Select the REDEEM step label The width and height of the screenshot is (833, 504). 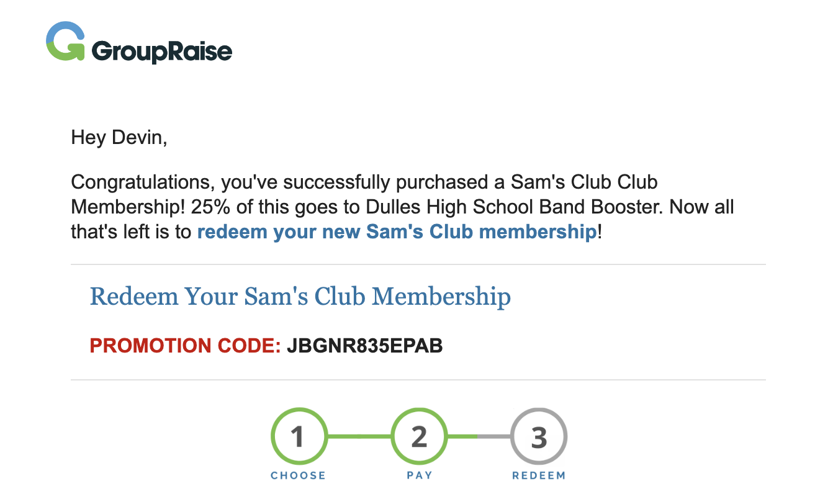click(x=539, y=475)
